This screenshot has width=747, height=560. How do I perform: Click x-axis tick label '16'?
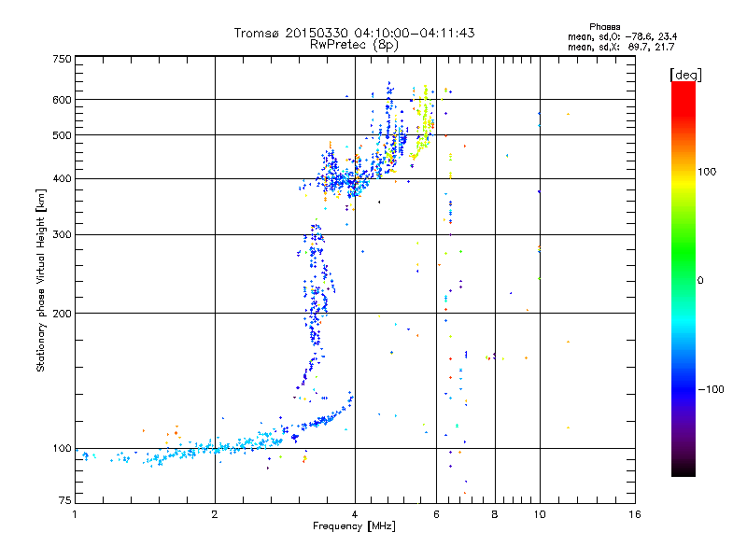coord(635,514)
